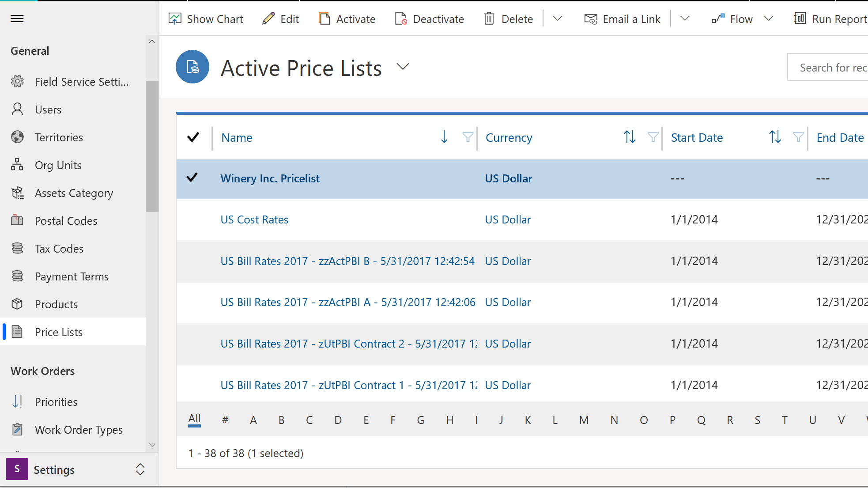
Task: Click the sidebar scroll up arrow
Action: click(152, 42)
